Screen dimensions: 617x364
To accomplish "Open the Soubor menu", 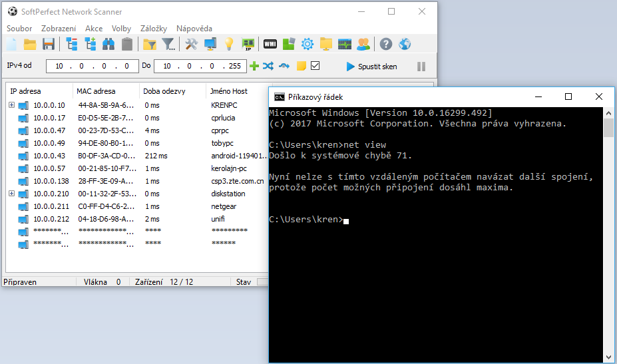I will 19,29.
